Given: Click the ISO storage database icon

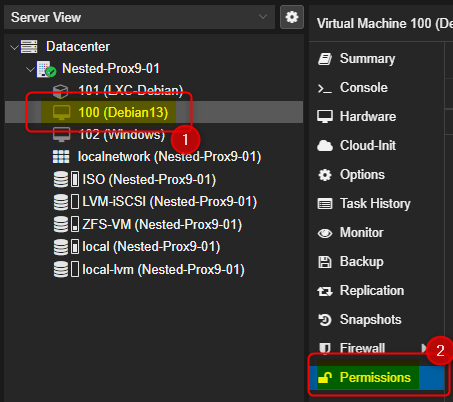Looking at the screenshot, I should pos(61,179).
